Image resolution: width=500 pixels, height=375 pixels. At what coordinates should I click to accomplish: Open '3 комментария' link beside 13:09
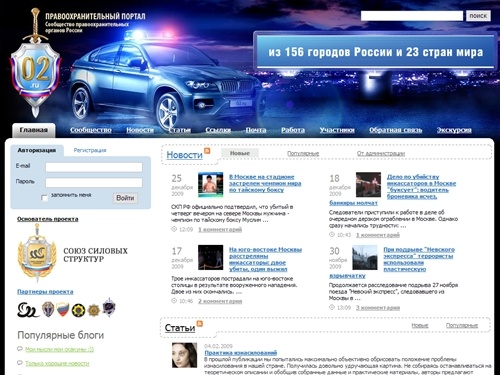click(378, 308)
